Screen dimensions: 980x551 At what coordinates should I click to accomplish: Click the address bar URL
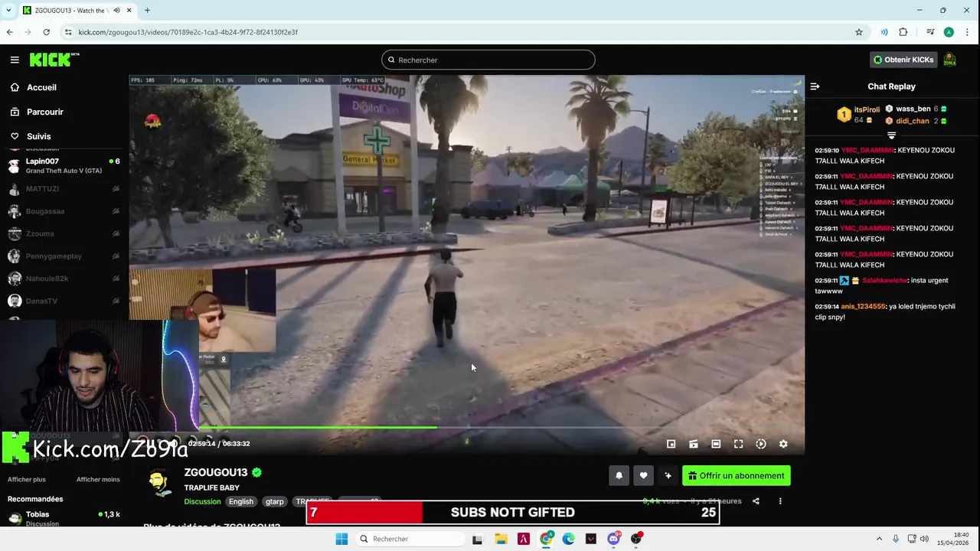188,32
